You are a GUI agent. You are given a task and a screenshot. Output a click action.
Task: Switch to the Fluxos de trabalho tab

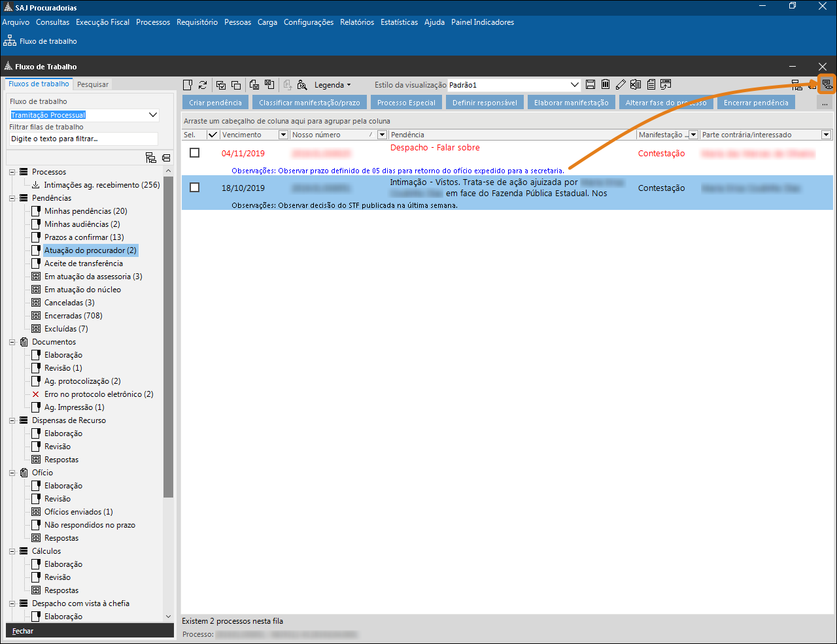[39, 84]
